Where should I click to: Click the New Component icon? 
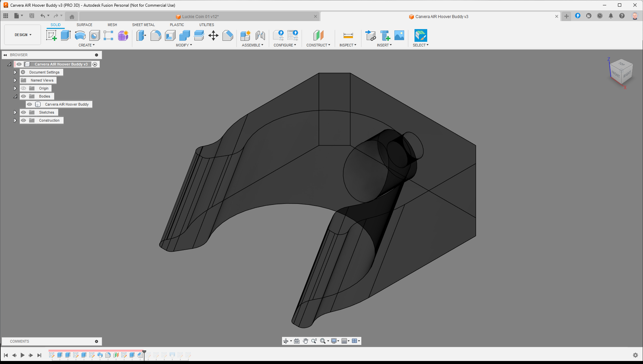[246, 35]
